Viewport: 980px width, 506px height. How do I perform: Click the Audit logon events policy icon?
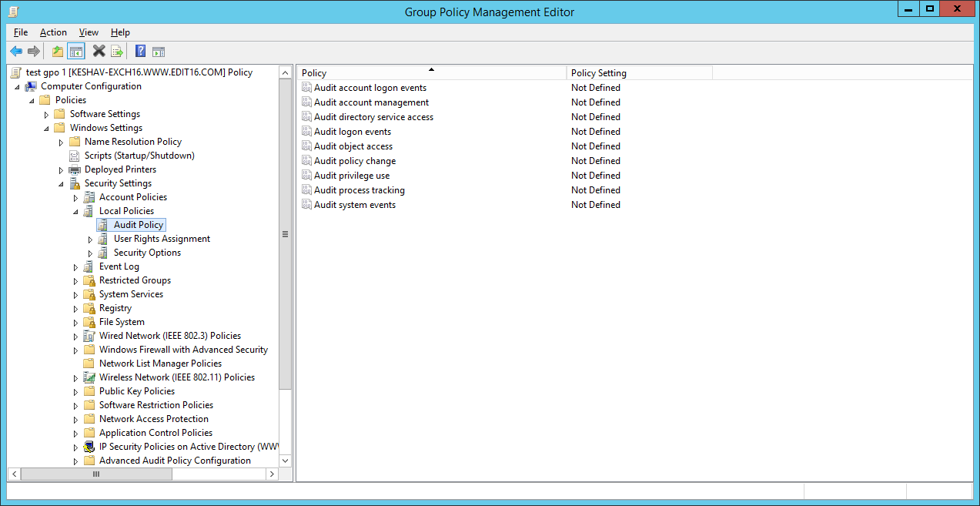(x=306, y=132)
